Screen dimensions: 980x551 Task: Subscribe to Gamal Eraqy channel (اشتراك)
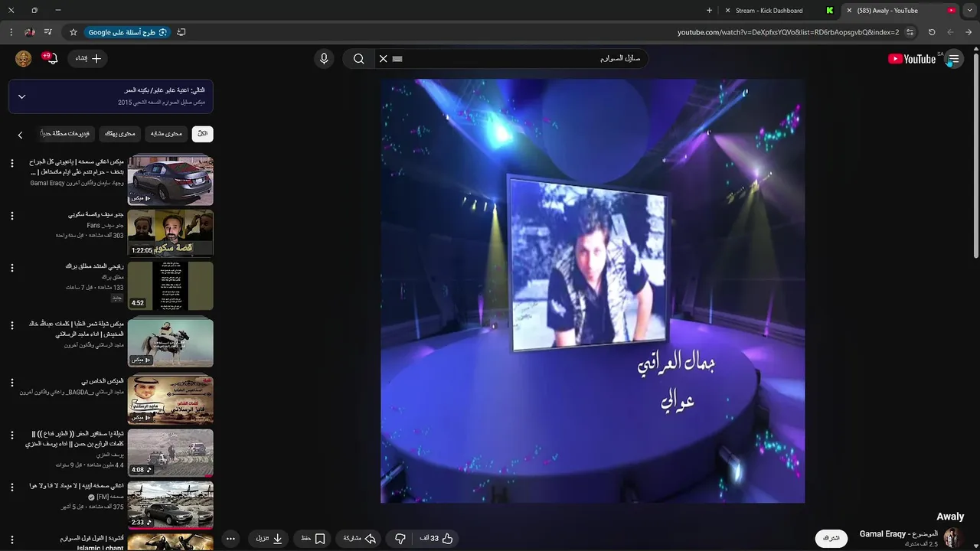coord(831,539)
